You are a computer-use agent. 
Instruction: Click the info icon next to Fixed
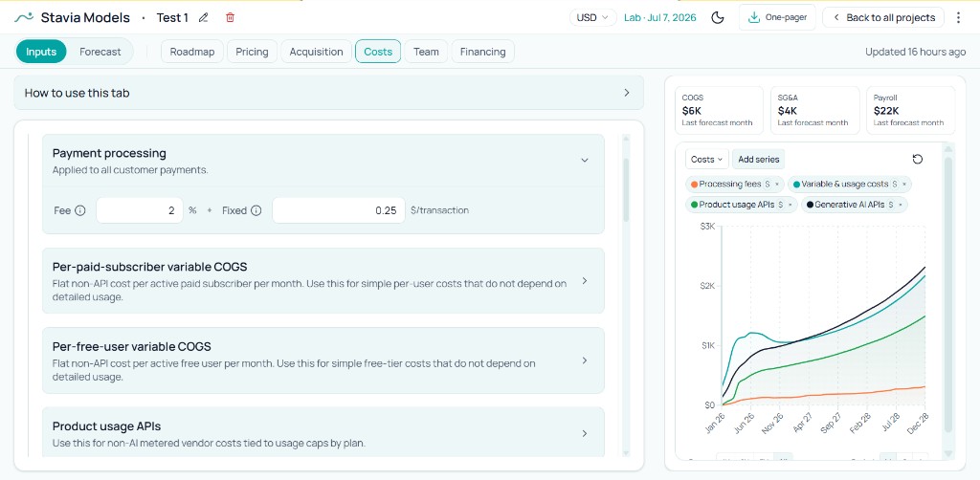pos(256,210)
